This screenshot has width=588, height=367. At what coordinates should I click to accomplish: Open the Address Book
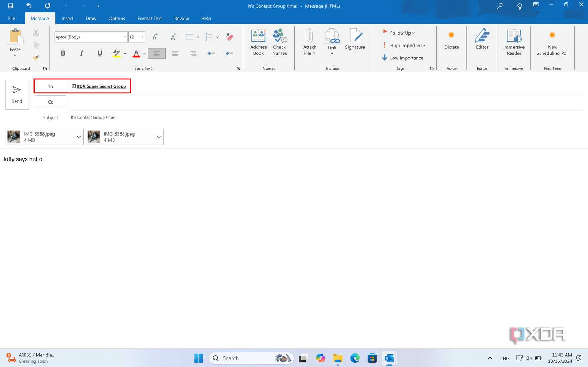click(x=258, y=42)
